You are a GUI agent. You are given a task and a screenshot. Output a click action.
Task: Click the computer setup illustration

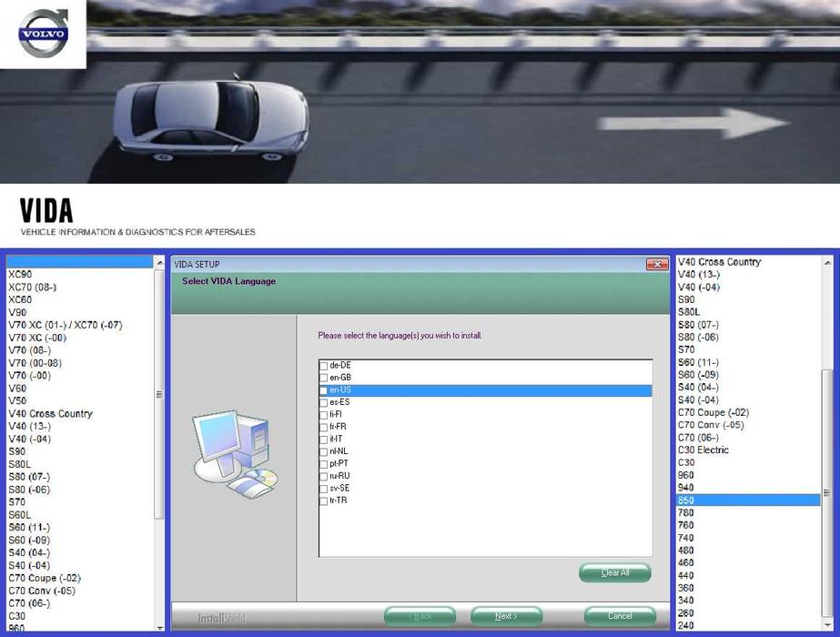[235, 455]
